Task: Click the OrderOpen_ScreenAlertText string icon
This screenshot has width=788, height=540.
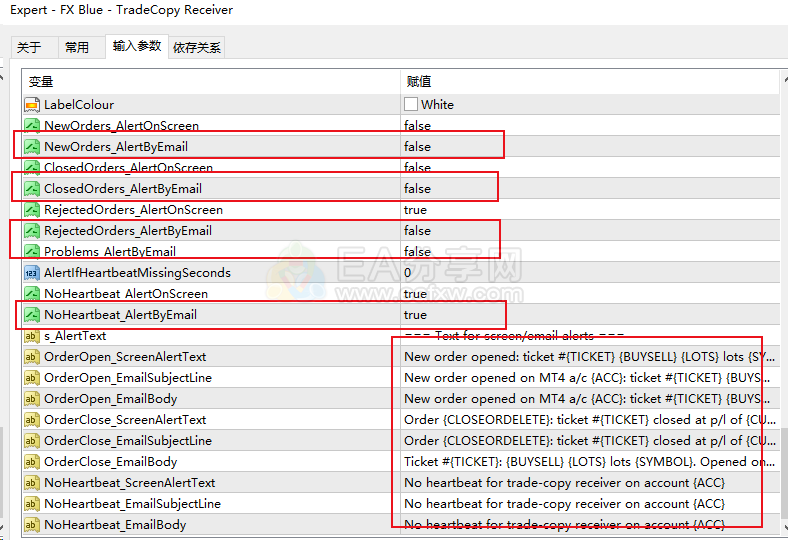Action: (32, 357)
